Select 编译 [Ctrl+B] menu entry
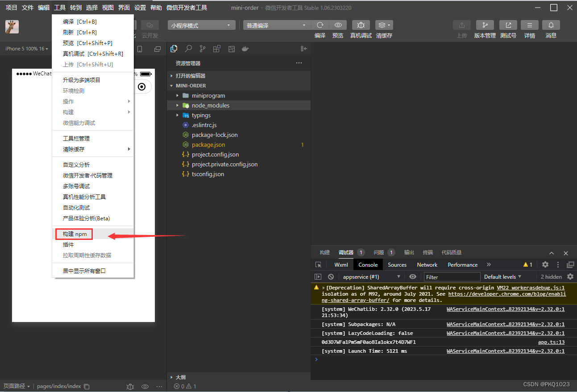577x392 pixels. coord(93,21)
